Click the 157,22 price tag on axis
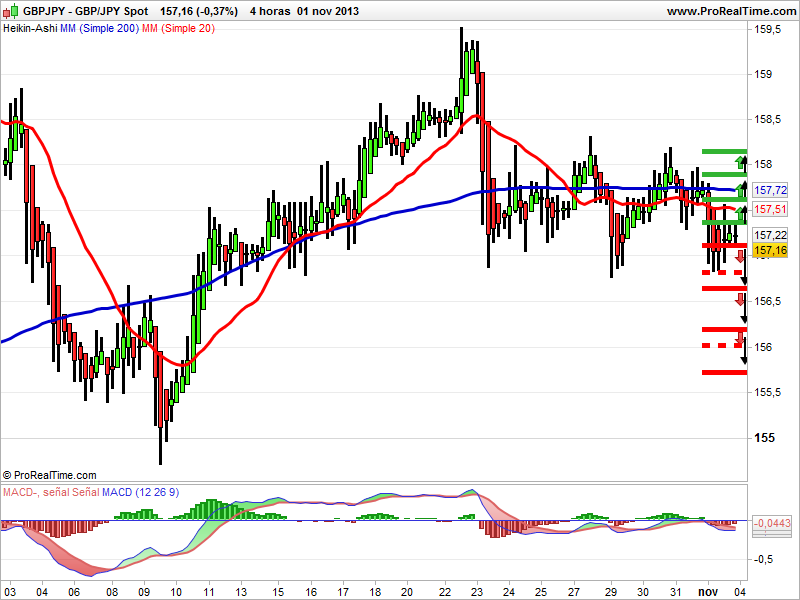This screenshot has width=800, height=600. [770, 235]
